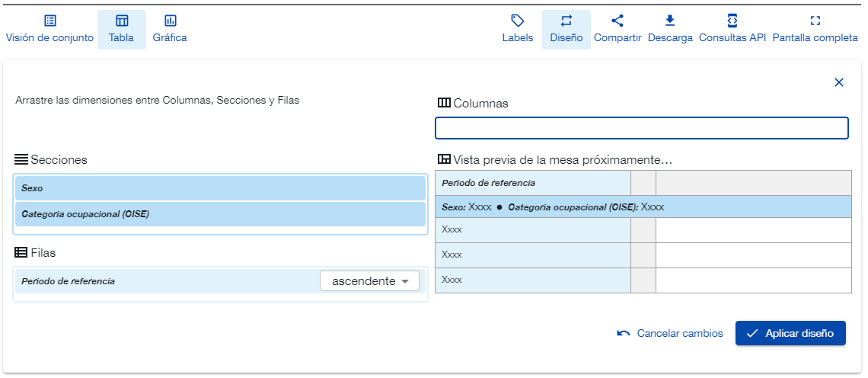868x378 pixels.
Task: Click the Columnas drop area field
Action: pos(641,128)
